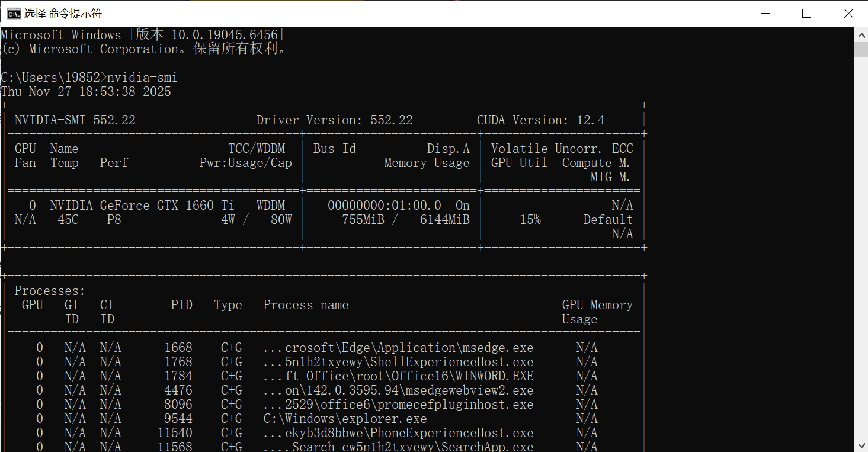The width and height of the screenshot is (868, 452).
Task: Click the window title text 选择 命令提示符
Action: click(x=63, y=14)
